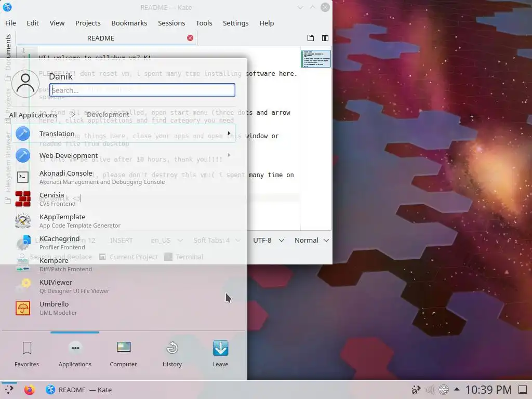The width and height of the screenshot is (532, 399).
Task: Toggle INSERT mode in Kate status bar
Action: click(121, 240)
